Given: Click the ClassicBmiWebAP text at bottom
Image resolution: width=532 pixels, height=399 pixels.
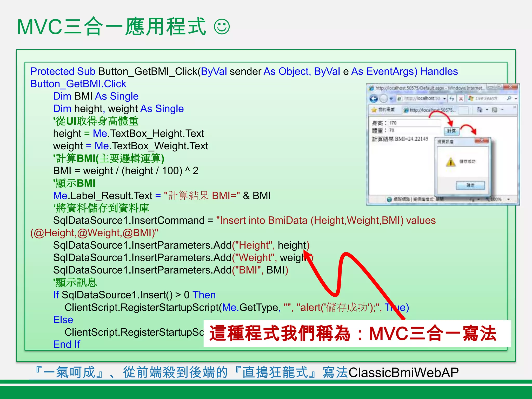Looking at the screenshot, I should 403,373.
